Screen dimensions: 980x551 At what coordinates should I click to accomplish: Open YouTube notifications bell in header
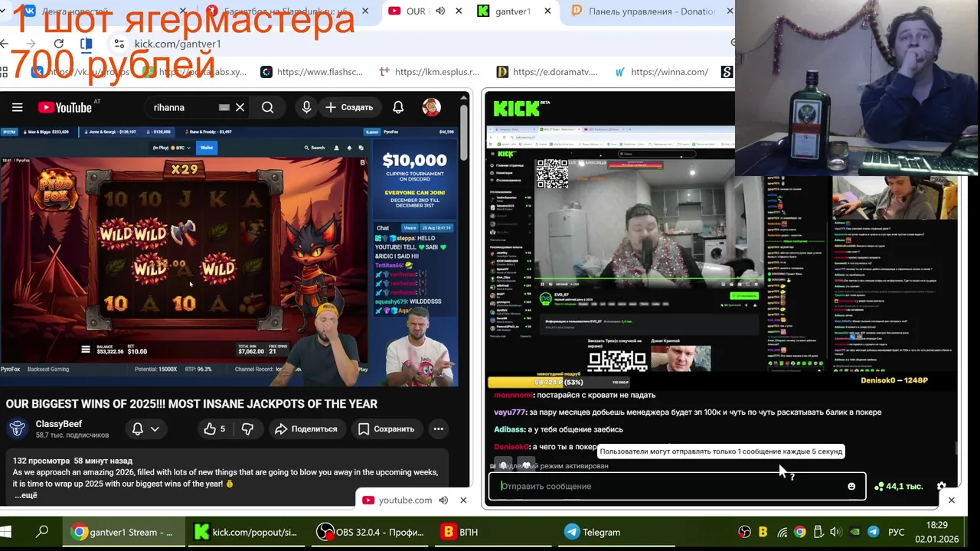point(398,108)
